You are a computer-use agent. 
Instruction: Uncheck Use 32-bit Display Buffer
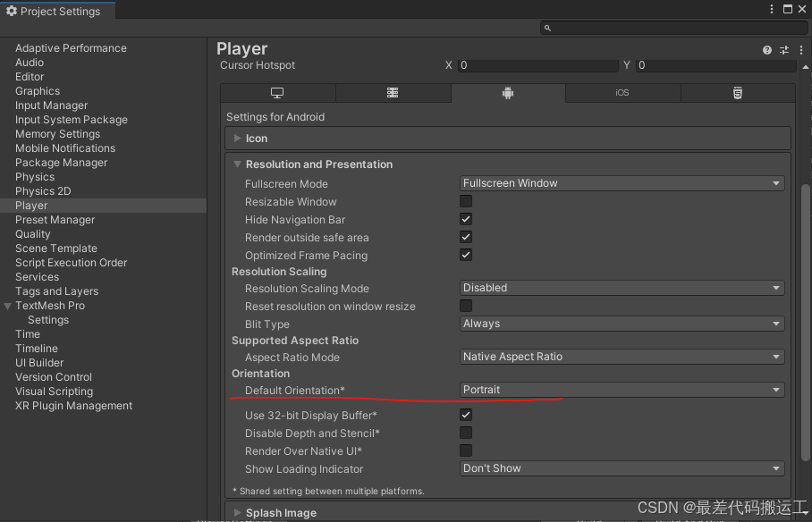coord(466,415)
